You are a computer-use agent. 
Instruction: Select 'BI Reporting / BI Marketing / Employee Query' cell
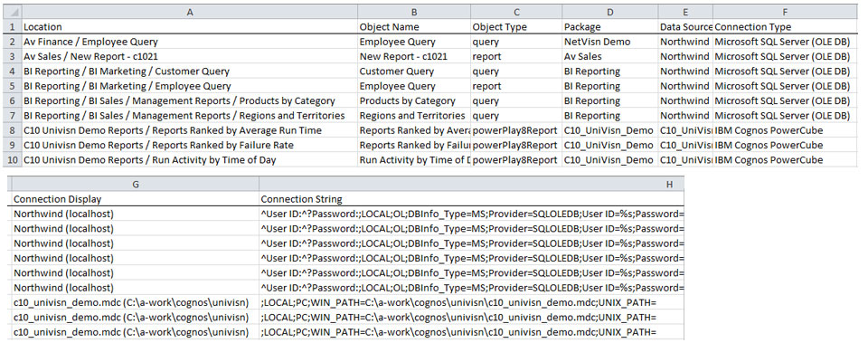click(x=189, y=86)
